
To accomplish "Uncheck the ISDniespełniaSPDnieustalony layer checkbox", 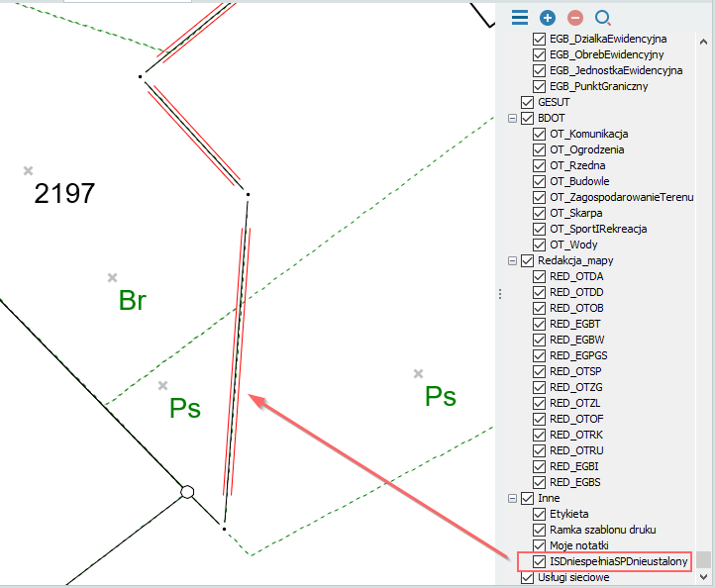I will coord(539,561).
